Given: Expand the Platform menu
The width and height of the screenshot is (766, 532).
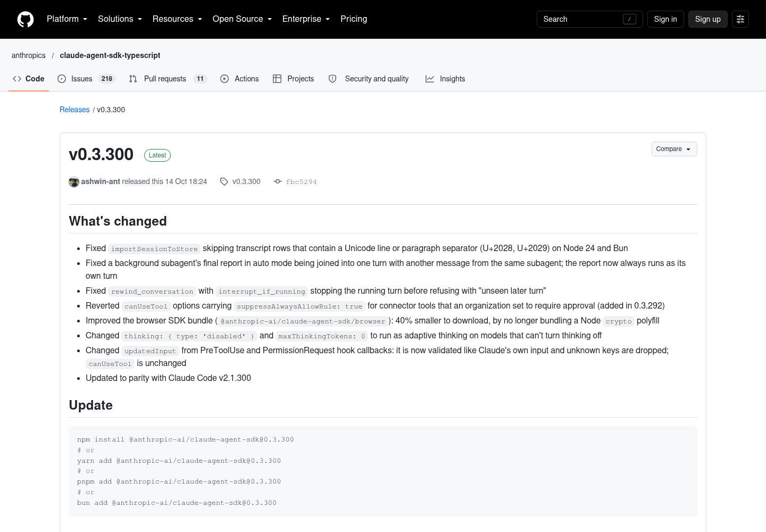Looking at the screenshot, I should [x=67, y=19].
